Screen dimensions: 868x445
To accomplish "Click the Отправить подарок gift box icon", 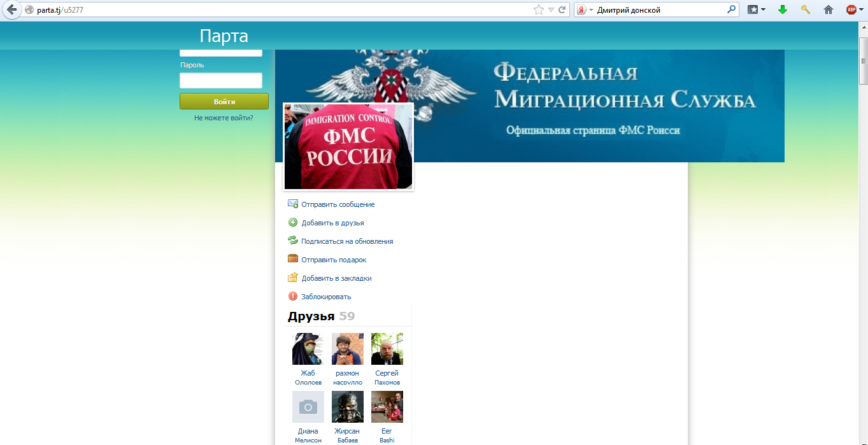I will [293, 258].
